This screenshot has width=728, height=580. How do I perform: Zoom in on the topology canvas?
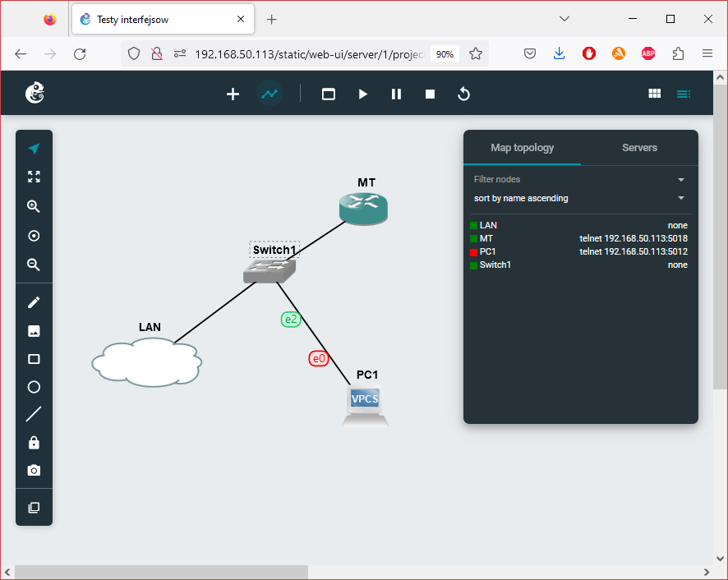click(34, 207)
